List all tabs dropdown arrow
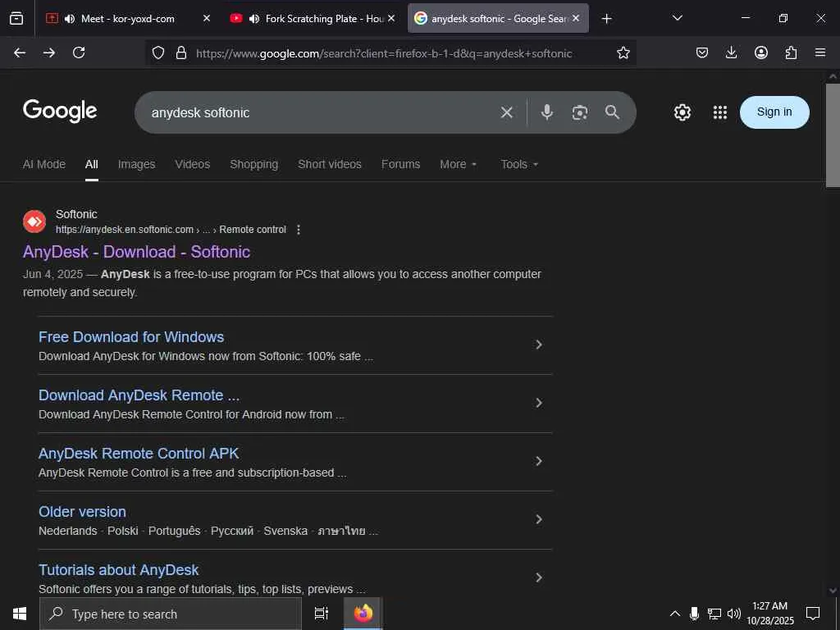The image size is (840, 630). point(677,18)
